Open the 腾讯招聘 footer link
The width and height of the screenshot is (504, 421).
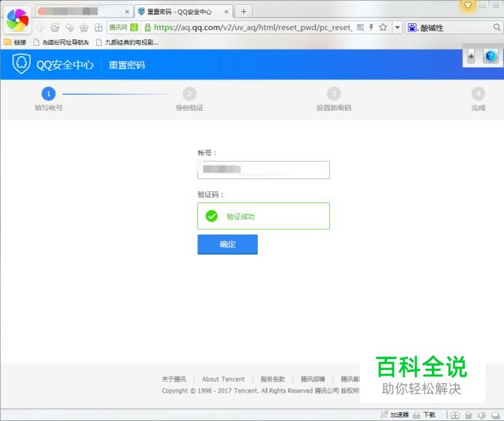[x=312, y=379]
